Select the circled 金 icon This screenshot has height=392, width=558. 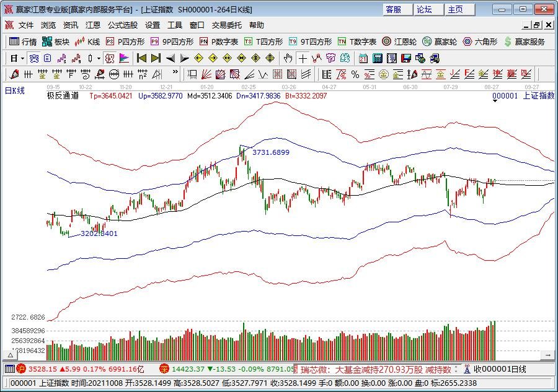(x=384, y=74)
